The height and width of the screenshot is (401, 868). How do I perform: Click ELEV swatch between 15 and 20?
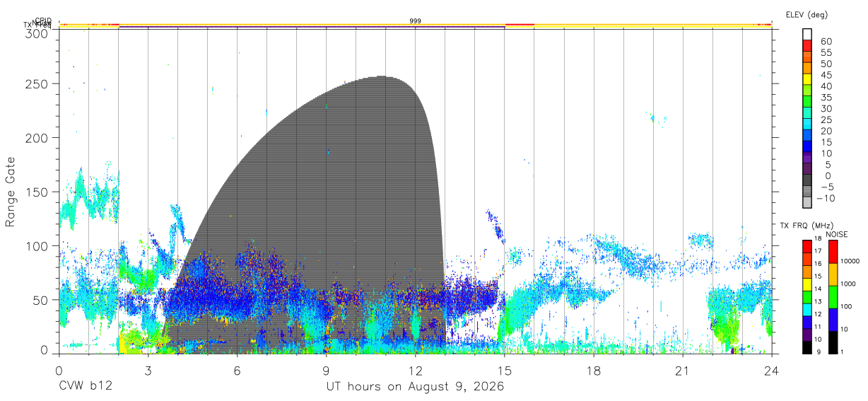pyautogui.click(x=807, y=136)
